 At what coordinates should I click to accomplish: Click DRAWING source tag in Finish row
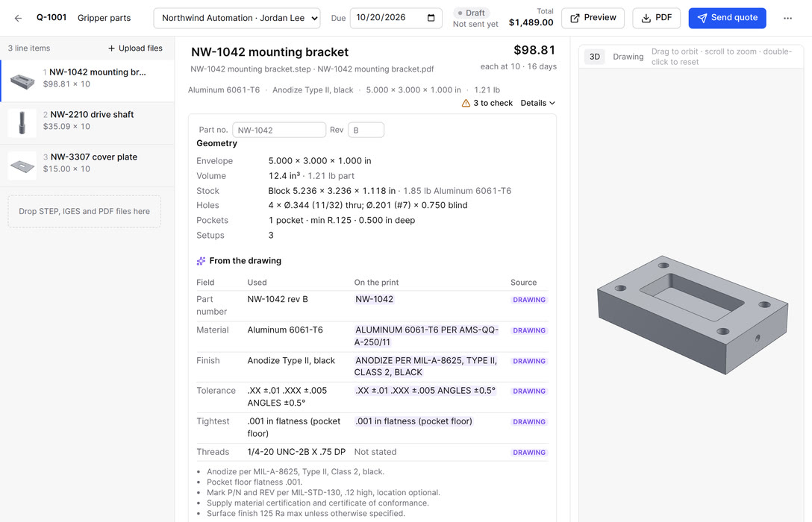click(528, 361)
